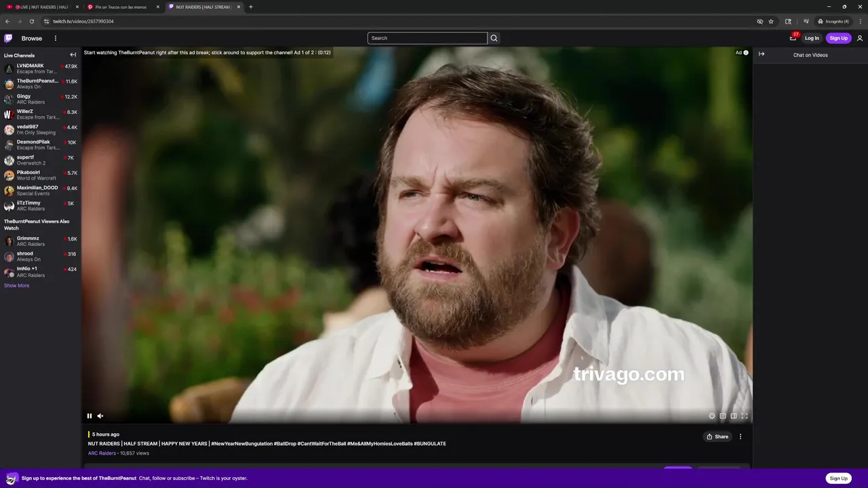
Task: Pause the video with the pause button
Action: pos(90,416)
